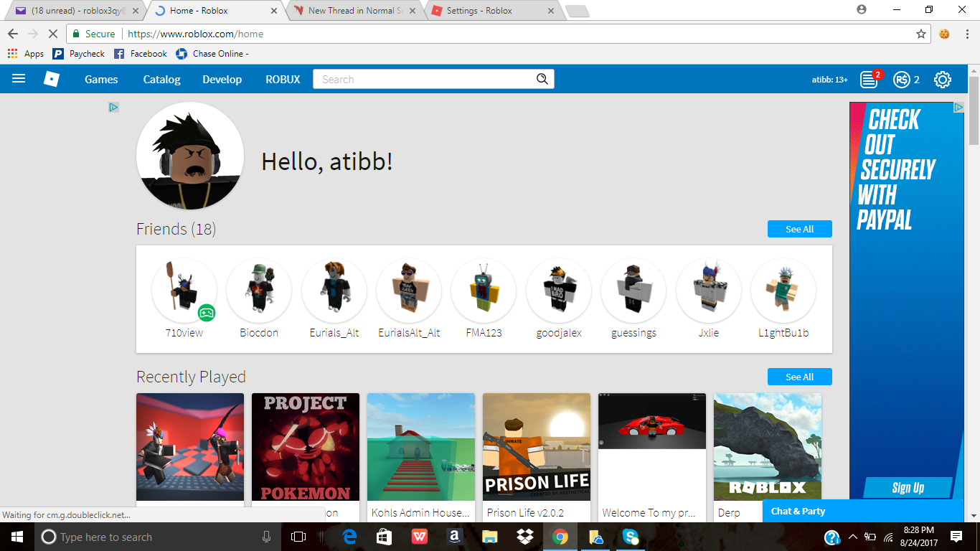Click the Catalog menu item
This screenshot has height=551, width=980.
[x=161, y=79]
